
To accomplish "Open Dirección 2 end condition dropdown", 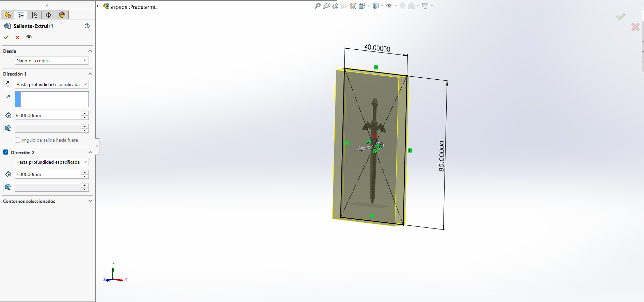I will click(x=52, y=162).
